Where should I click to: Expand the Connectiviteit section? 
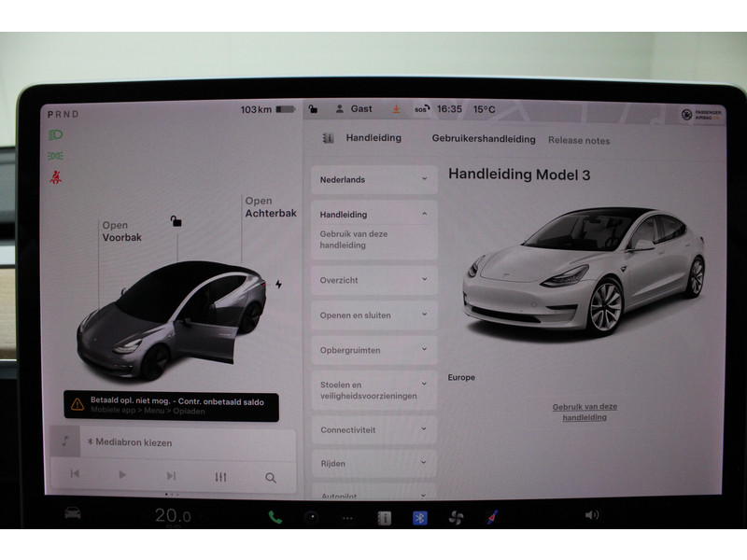(x=374, y=429)
